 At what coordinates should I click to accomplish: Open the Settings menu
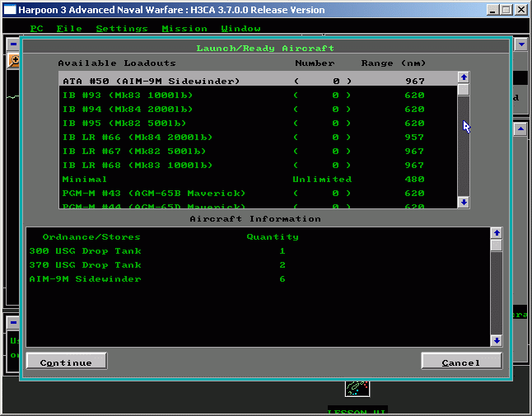coord(121,29)
